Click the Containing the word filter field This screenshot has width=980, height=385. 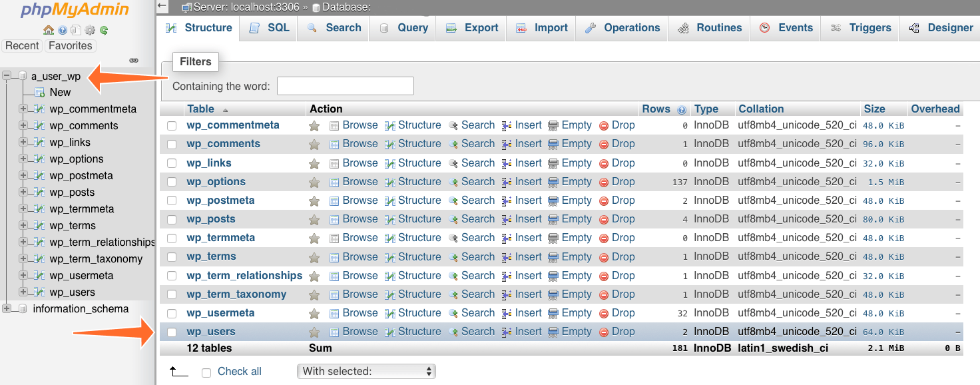click(x=345, y=85)
